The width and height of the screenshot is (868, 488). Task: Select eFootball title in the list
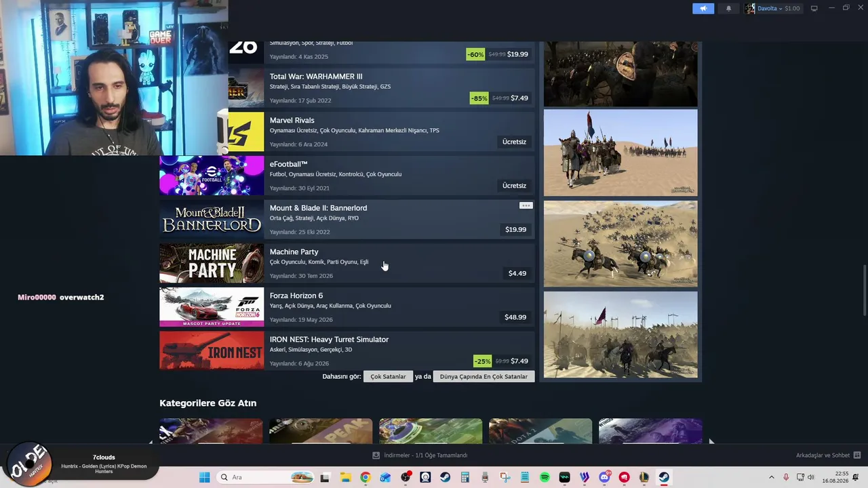[x=289, y=164]
